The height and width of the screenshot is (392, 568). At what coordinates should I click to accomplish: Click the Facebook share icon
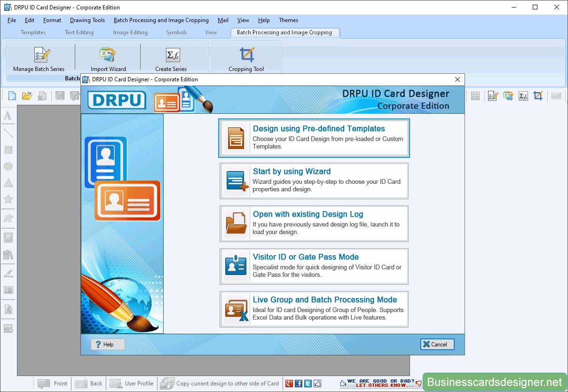pos(299,384)
